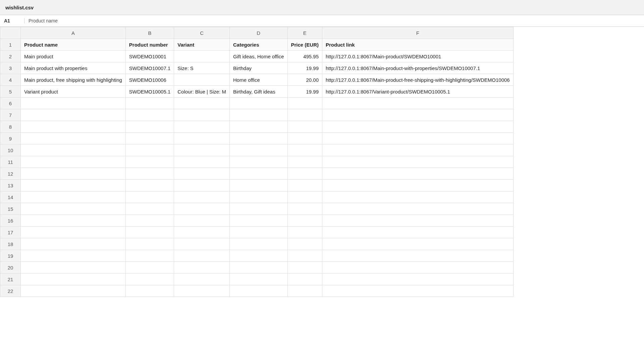Select the 'Product link' header cell
This screenshot has width=644, height=362.
click(418, 45)
